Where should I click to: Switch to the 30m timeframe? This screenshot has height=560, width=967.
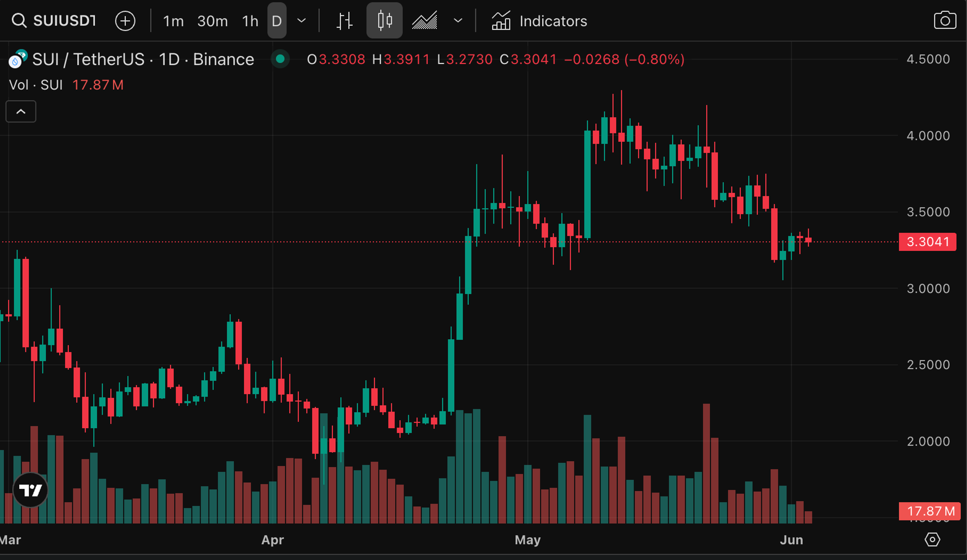[x=213, y=21]
